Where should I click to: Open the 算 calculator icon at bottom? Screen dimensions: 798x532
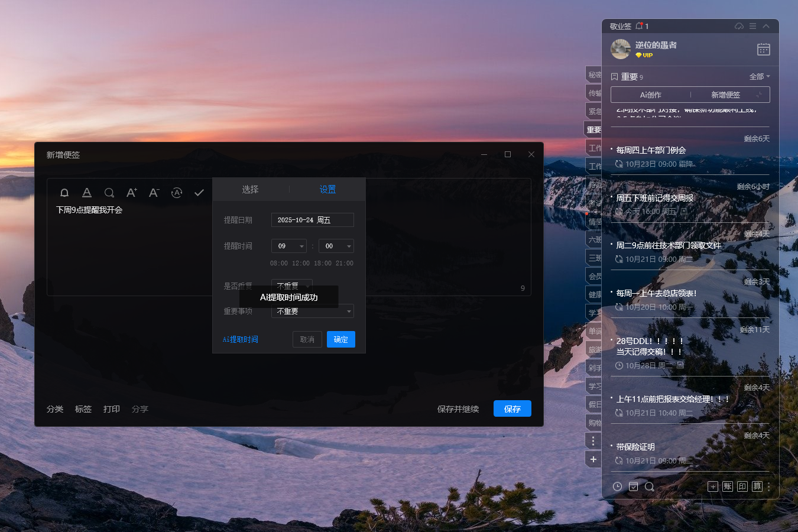click(757, 486)
